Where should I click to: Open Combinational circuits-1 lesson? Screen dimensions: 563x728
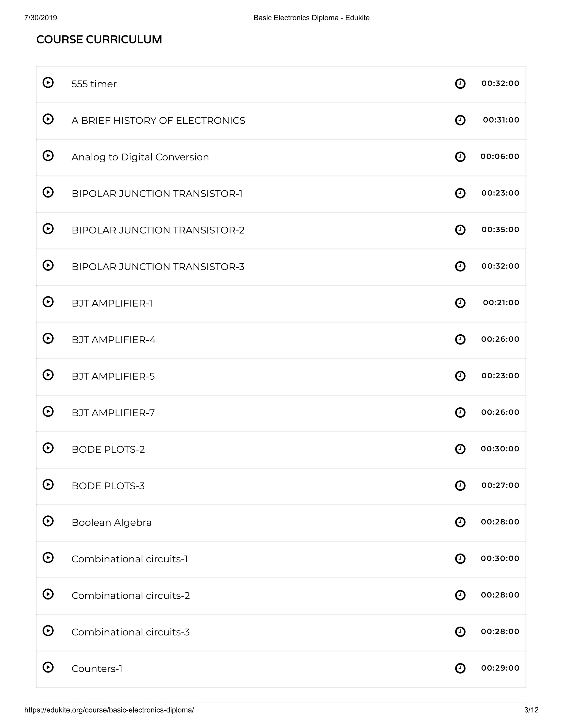click(x=129, y=559)
